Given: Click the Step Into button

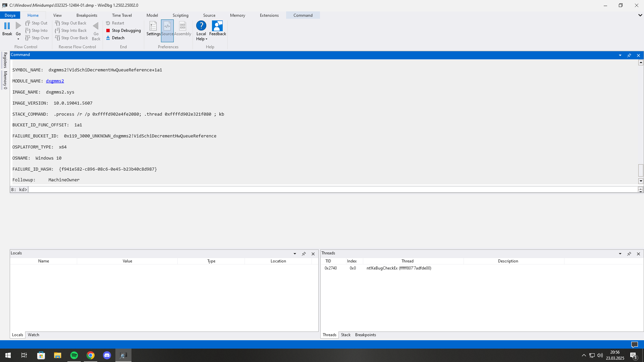Looking at the screenshot, I should click(x=37, y=31).
